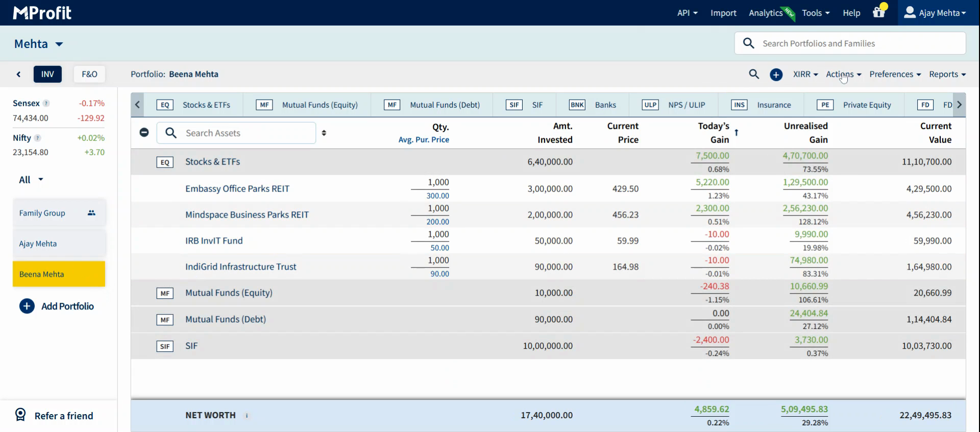Expand the XIRR dropdown

(x=805, y=74)
